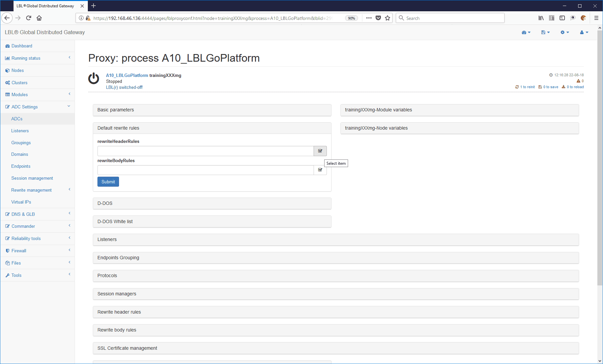
Task: Select Endpoints submenu item
Action: [x=37, y=166]
